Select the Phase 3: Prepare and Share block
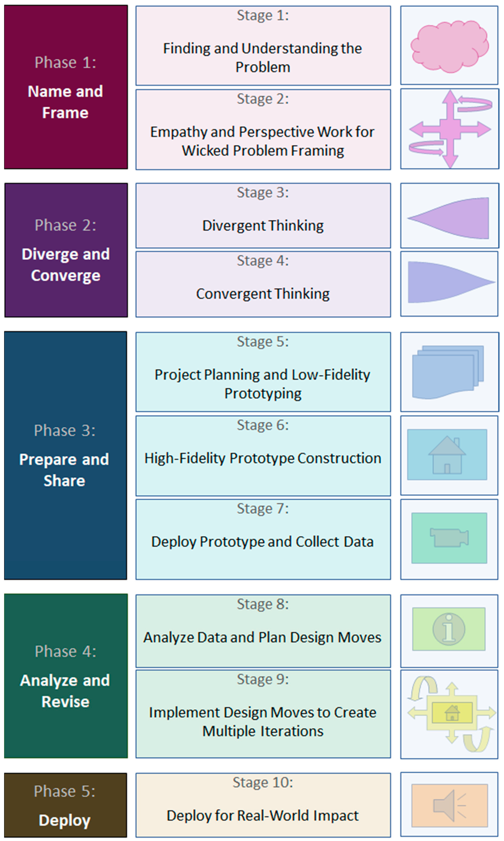This screenshot has height=841, width=504. 65,455
